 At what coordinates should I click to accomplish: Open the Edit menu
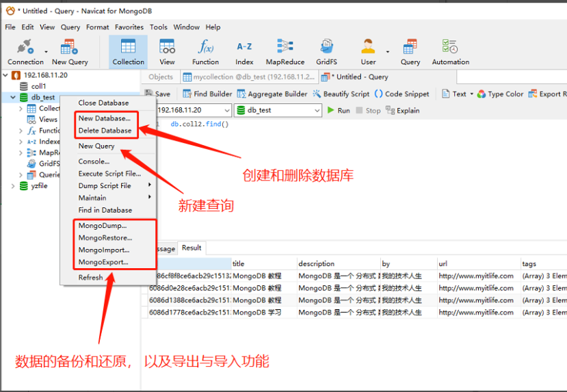point(27,27)
